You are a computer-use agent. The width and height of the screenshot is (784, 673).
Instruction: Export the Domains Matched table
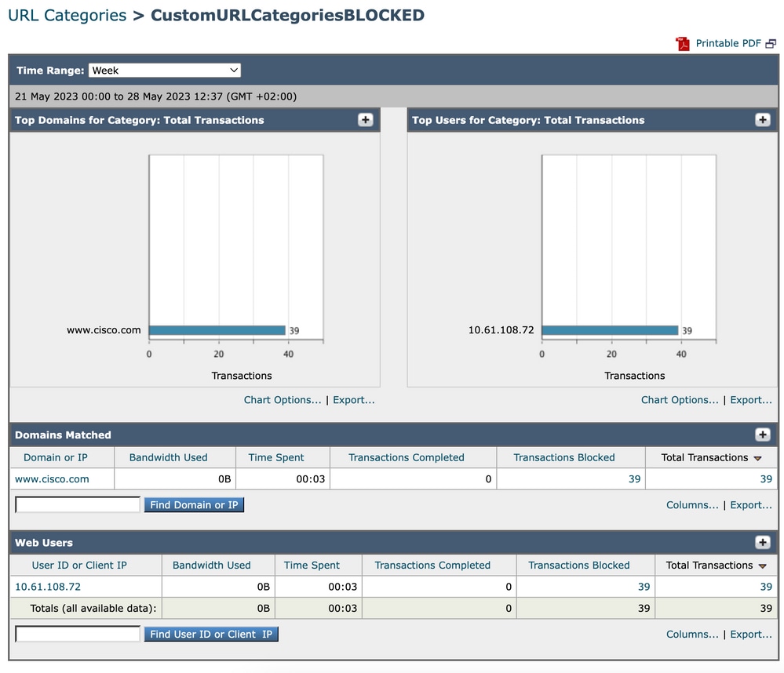coord(751,505)
